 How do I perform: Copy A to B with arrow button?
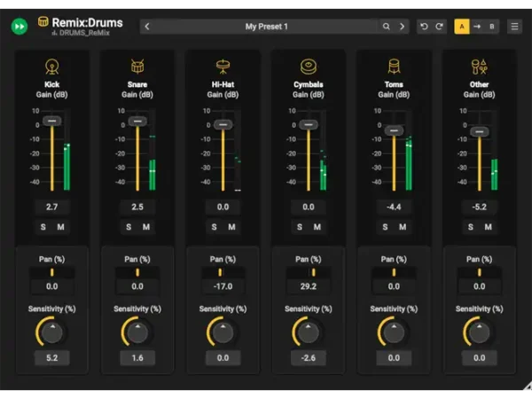(x=477, y=27)
